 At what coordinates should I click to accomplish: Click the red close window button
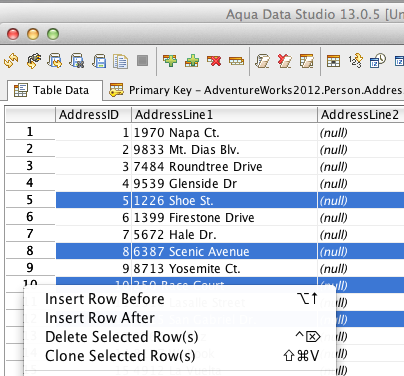13,34
